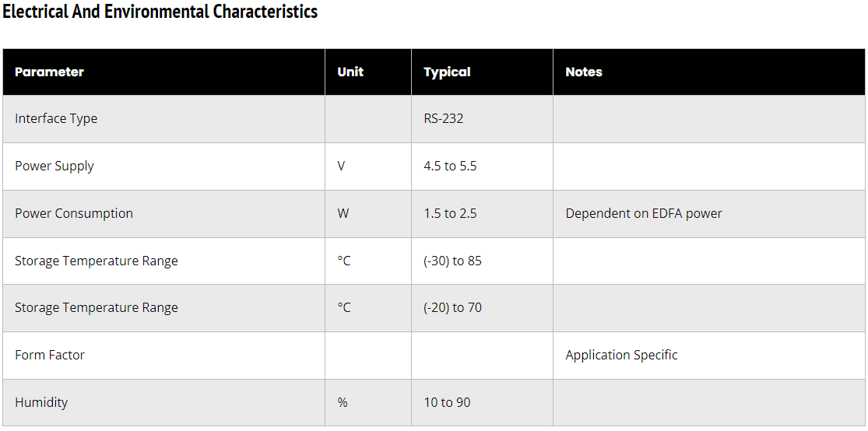Click the Electrical And Environmental Characteristics heading

(160, 12)
